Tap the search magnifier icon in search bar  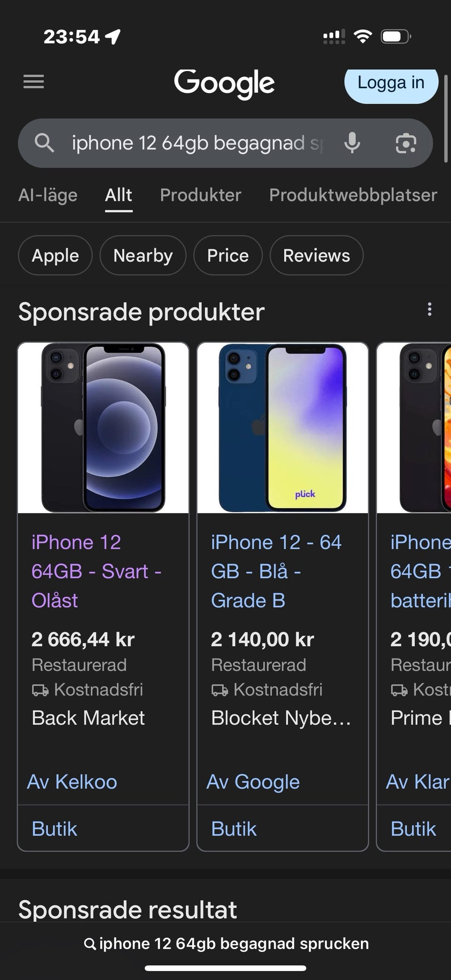click(44, 143)
